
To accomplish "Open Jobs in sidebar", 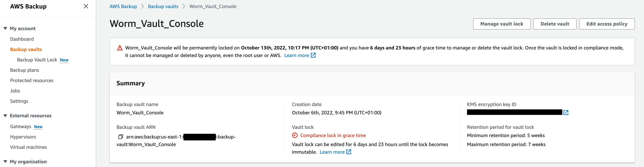I will point(15,91).
